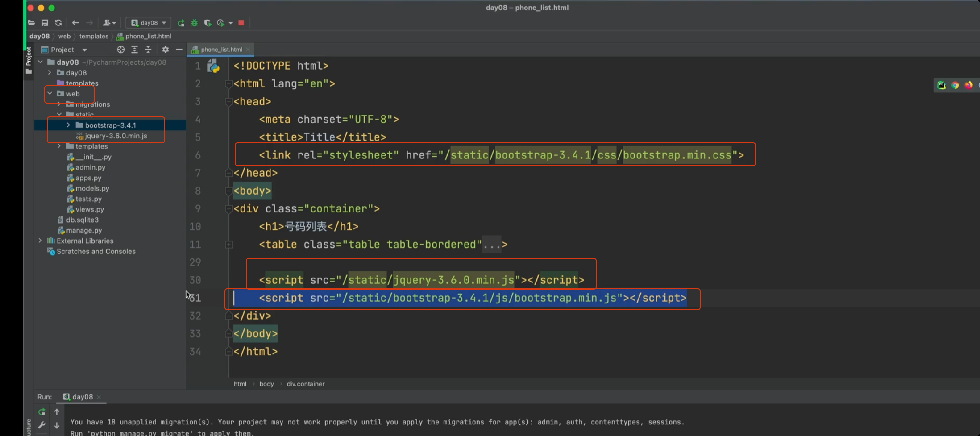This screenshot has width=980, height=436.
Task: Click the body breadcrumb below the editor
Action: [x=267, y=384]
